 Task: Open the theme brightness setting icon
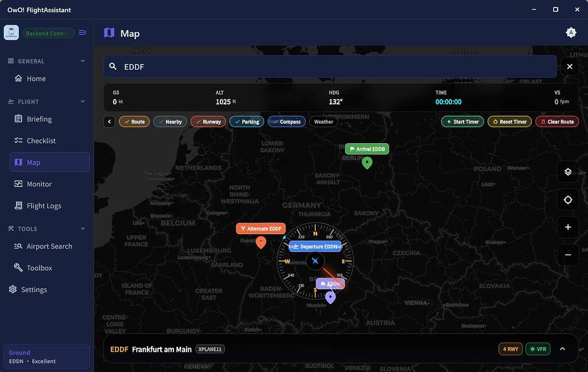point(571,33)
